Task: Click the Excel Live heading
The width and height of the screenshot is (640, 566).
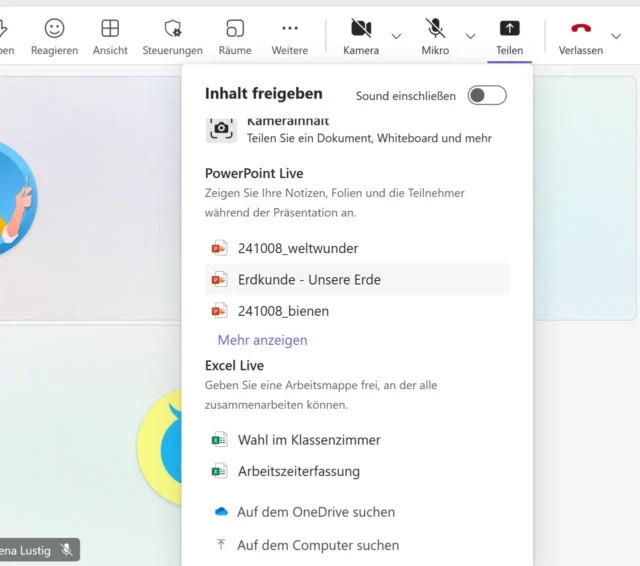Action: [234, 365]
